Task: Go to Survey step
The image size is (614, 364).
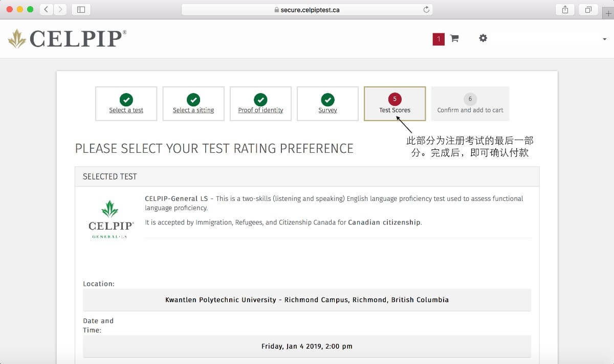Action: (x=327, y=104)
